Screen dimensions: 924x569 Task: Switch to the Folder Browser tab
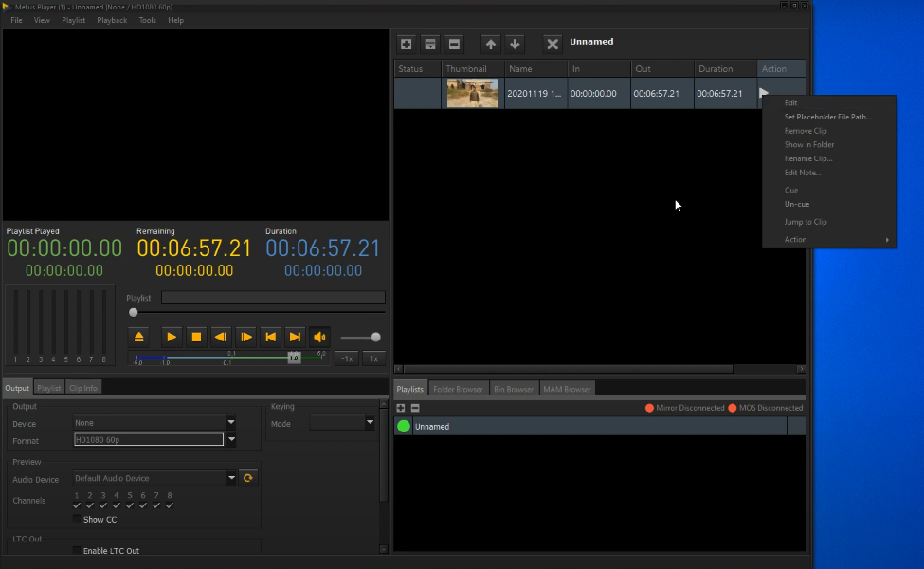(x=458, y=389)
